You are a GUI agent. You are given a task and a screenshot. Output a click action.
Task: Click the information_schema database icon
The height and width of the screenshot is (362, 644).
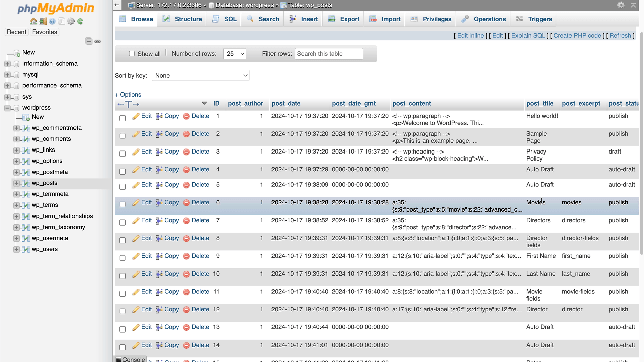coord(16,64)
